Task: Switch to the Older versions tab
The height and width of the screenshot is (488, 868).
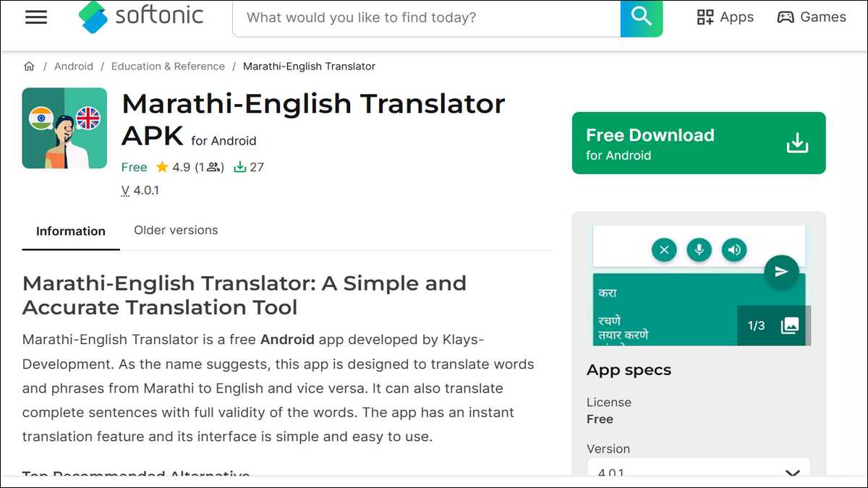Action: point(176,231)
